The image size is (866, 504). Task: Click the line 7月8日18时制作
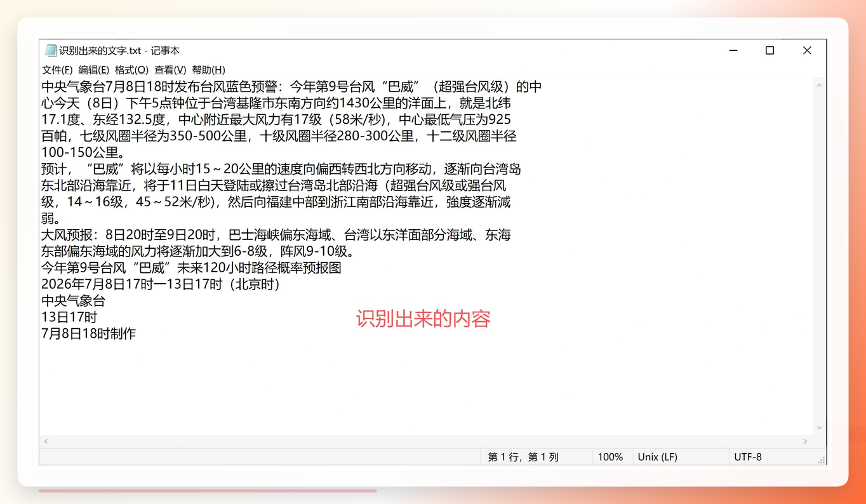click(89, 334)
